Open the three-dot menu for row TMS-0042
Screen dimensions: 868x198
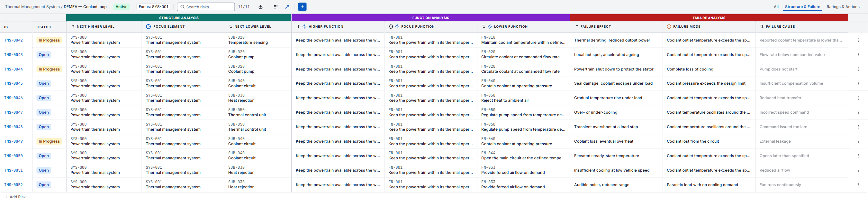(858, 40)
